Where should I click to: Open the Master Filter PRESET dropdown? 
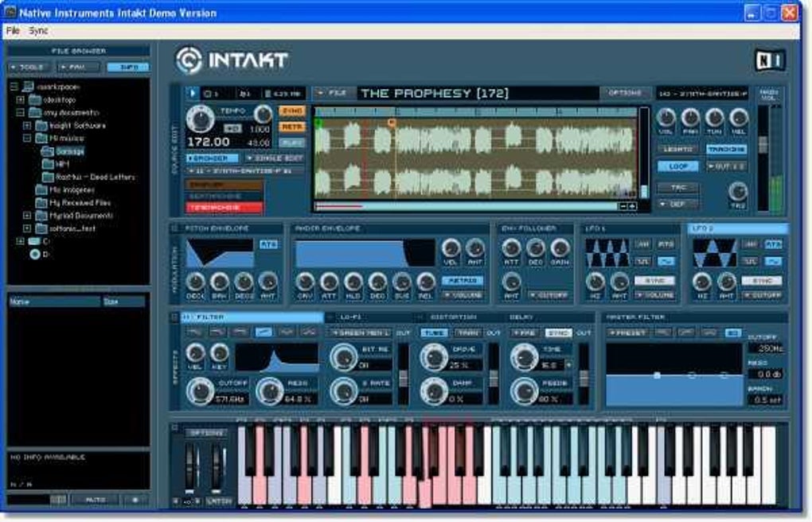pyautogui.click(x=629, y=333)
